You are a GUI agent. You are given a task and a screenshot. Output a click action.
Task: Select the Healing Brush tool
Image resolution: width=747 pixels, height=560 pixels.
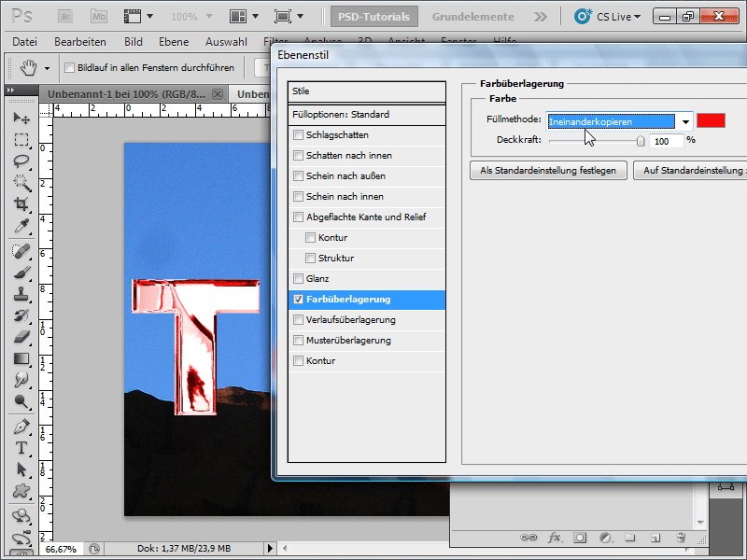(x=21, y=251)
